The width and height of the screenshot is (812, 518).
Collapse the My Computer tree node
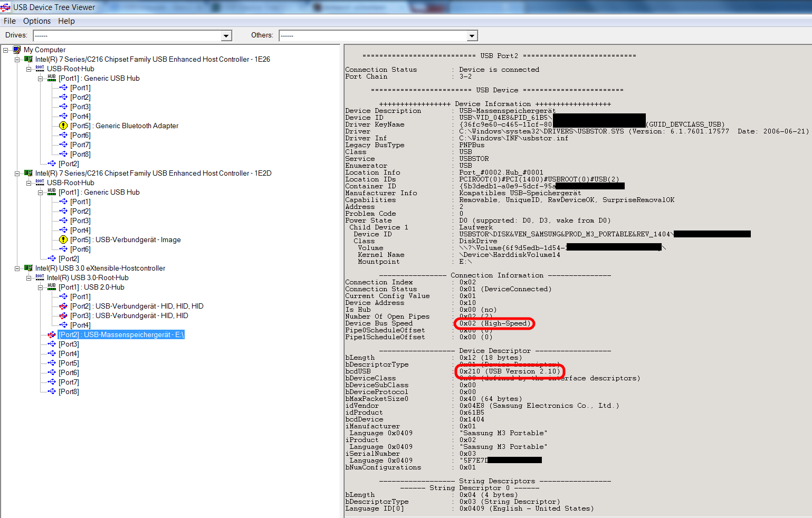6,50
